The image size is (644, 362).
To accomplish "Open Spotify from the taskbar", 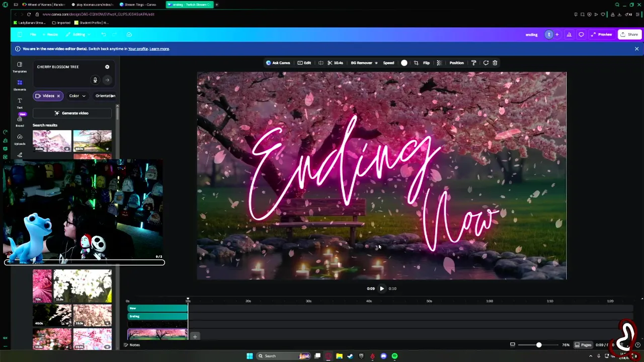I will point(394,356).
